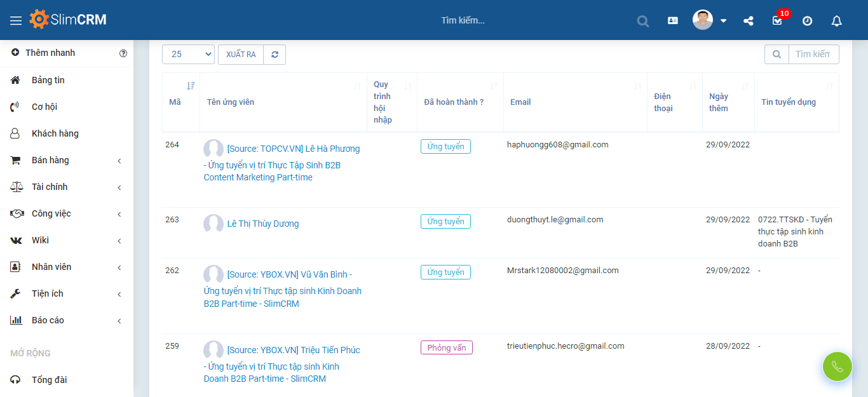Open Bảng tin from sidebar
Screen dimensions: 868x397
coord(48,80)
